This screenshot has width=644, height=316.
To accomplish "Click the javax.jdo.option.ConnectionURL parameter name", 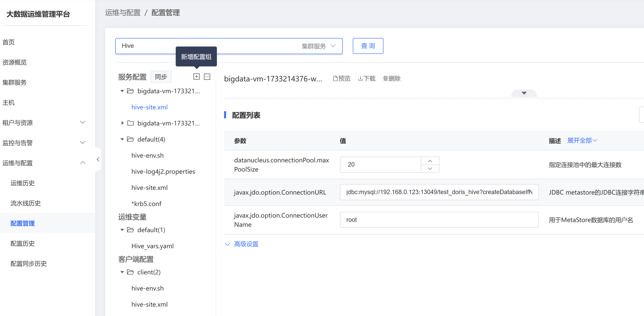I will [280, 192].
